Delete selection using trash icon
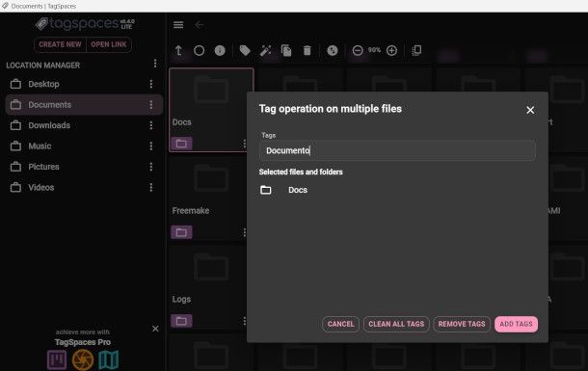Image resolution: width=588 pixels, height=371 pixels. pyautogui.click(x=307, y=50)
